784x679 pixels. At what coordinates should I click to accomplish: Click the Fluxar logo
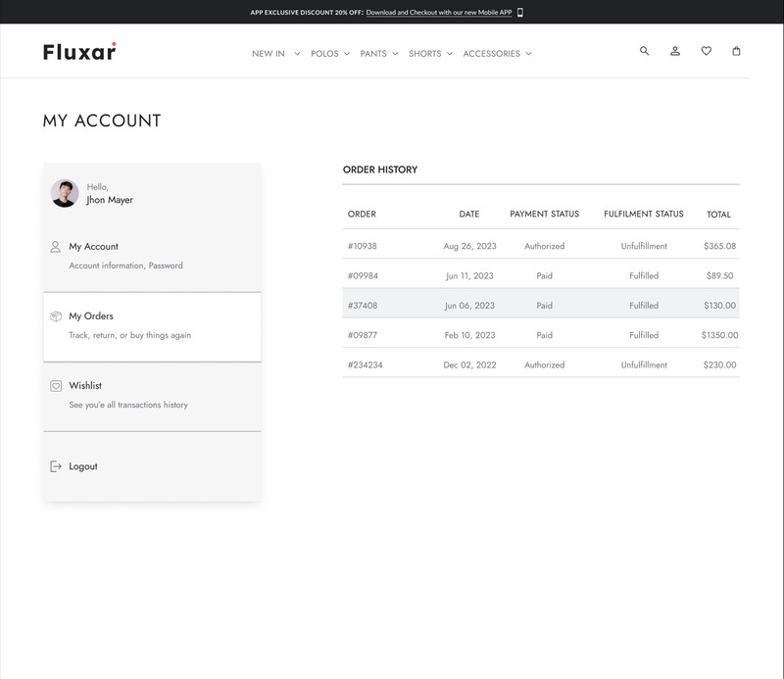click(x=79, y=52)
